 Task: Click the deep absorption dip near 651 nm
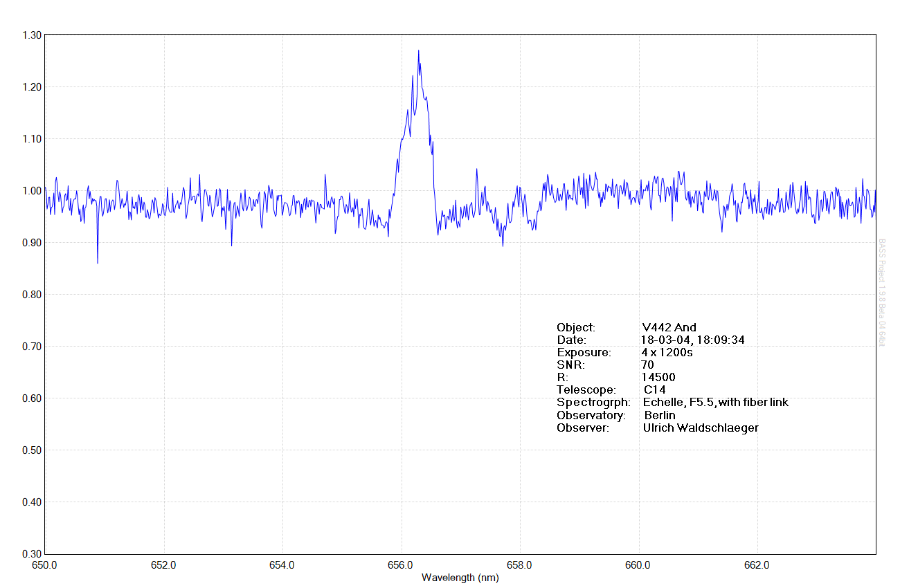tap(98, 262)
